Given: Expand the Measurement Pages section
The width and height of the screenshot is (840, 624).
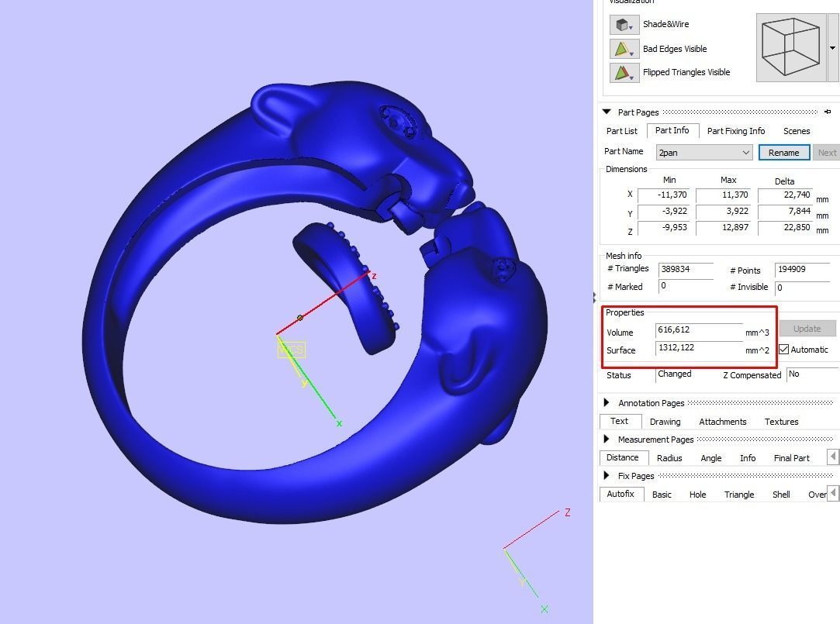Looking at the screenshot, I should [607, 439].
